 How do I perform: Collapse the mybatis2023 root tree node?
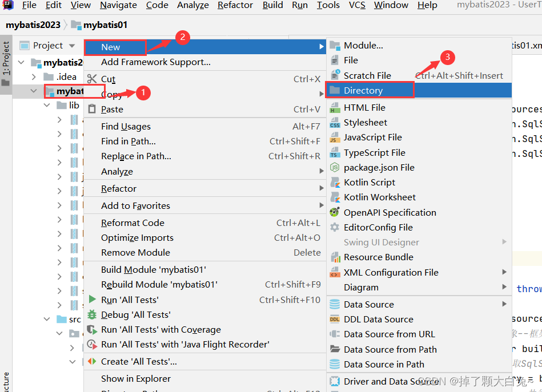tap(21, 63)
